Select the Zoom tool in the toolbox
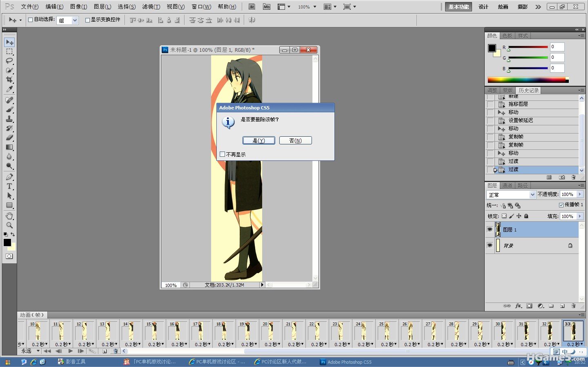Screen dimensions: 588x367 [x=9, y=225]
